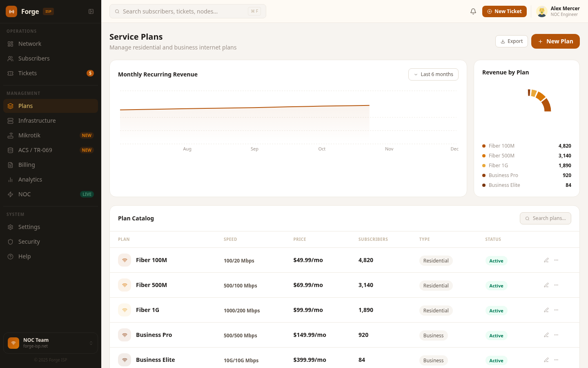This screenshot has height=368, width=588.
Task: Click the Active status of Fiber 500M
Action: [496, 286]
